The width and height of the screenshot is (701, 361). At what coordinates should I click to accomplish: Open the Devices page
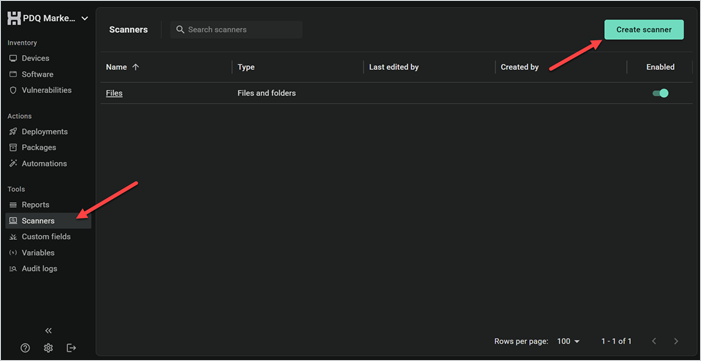click(x=35, y=58)
